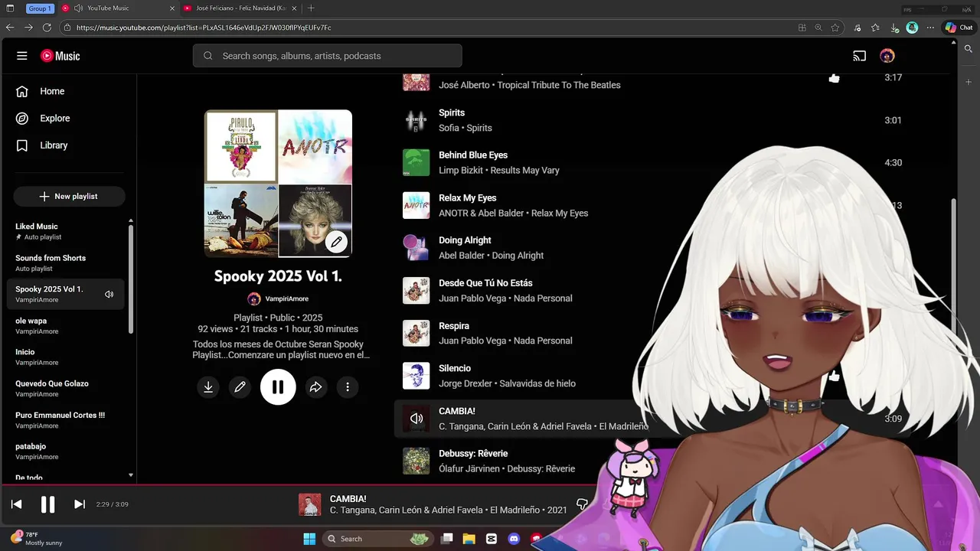Open the patabajo playlist
Viewport: 980px width, 551px height.
[x=31, y=446]
